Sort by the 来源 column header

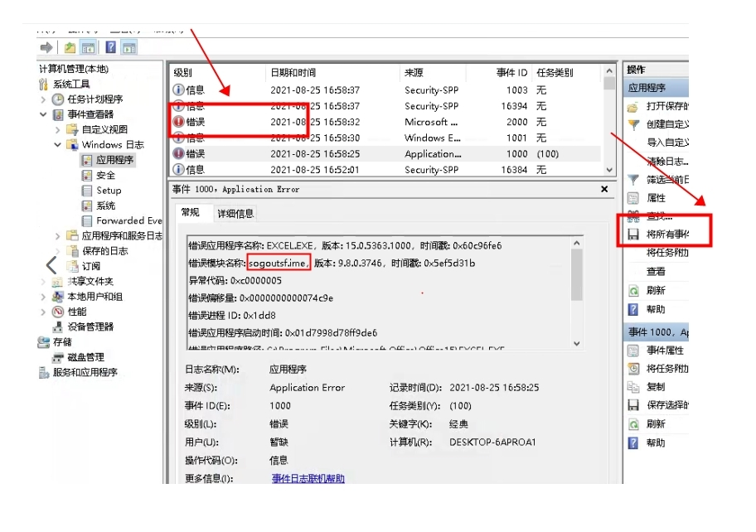[x=414, y=73]
